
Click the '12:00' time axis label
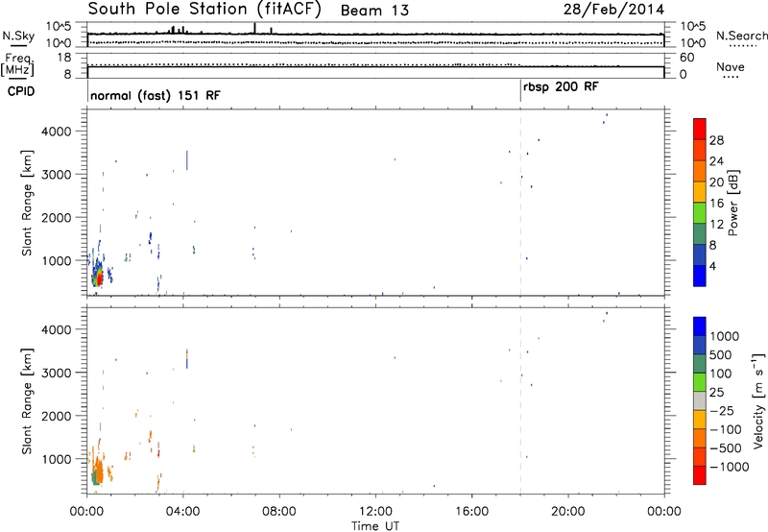375,512
